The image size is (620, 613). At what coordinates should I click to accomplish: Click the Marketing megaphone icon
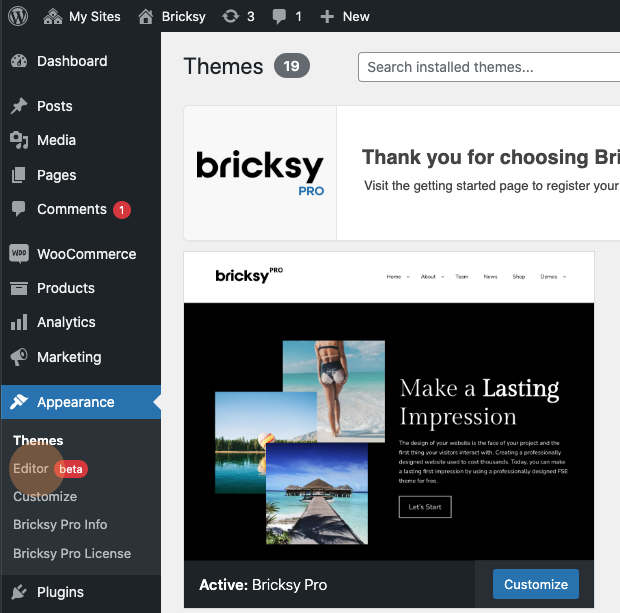click(x=19, y=357)
